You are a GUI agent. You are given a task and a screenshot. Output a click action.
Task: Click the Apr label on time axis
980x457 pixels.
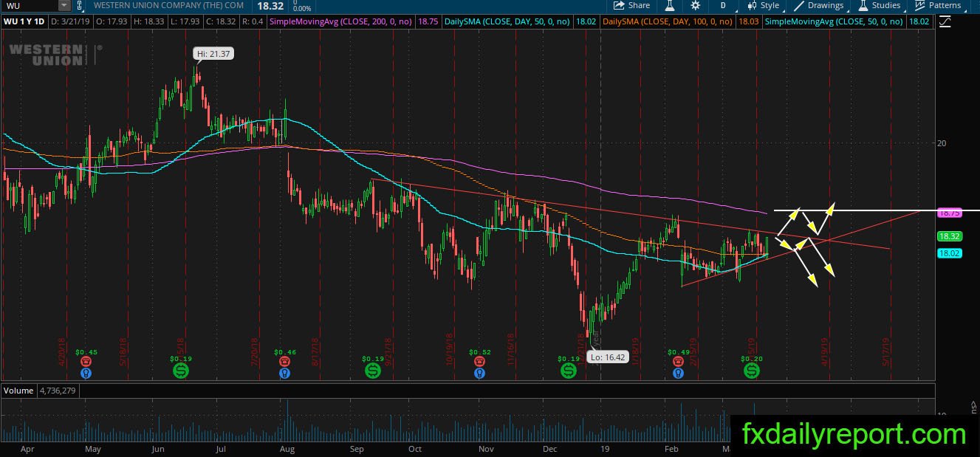[27, 448]
